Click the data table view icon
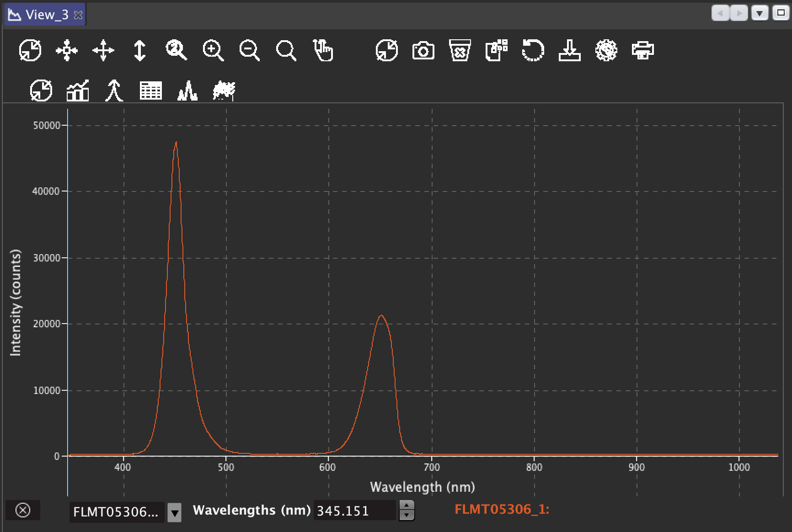The height and width of the screenshot is (532, 792). click(x=150, y=90)
